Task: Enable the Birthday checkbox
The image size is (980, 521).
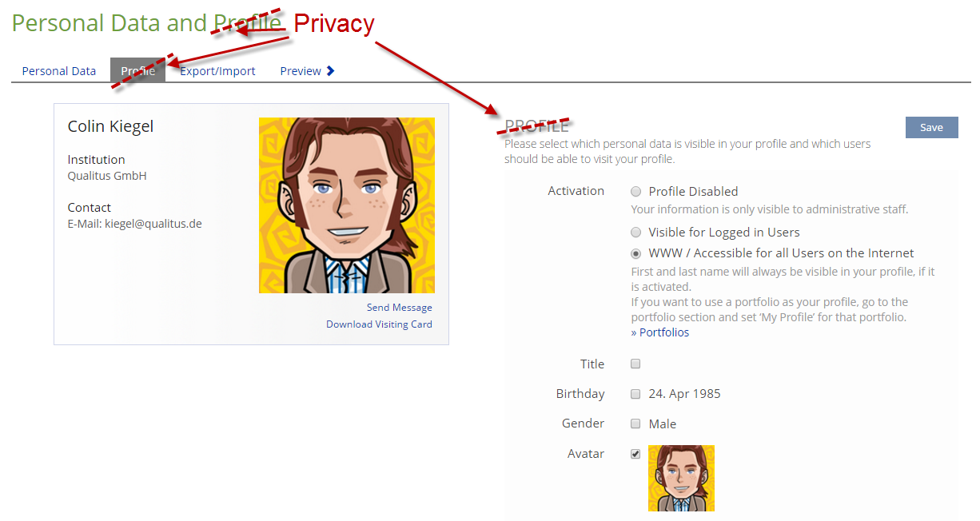Action: point(635,394)
